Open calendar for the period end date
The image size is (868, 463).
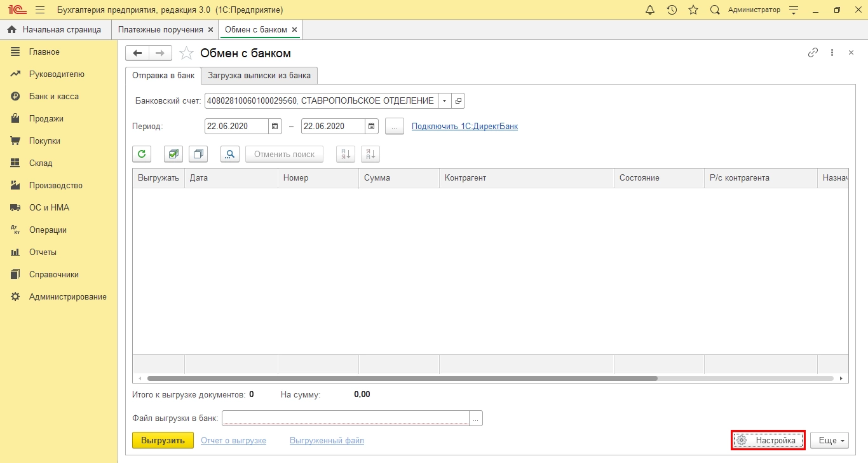pos(372,126)
